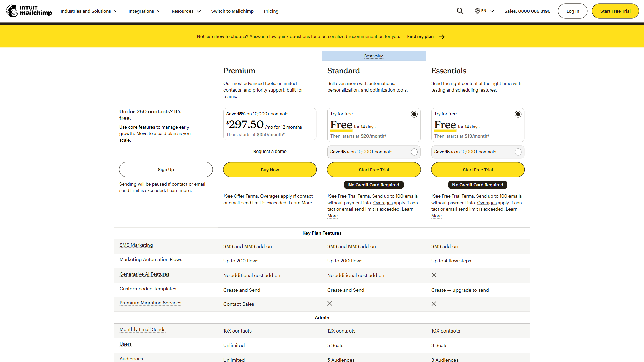Open Overages link under Standard plan

click(x=383, y=203)
